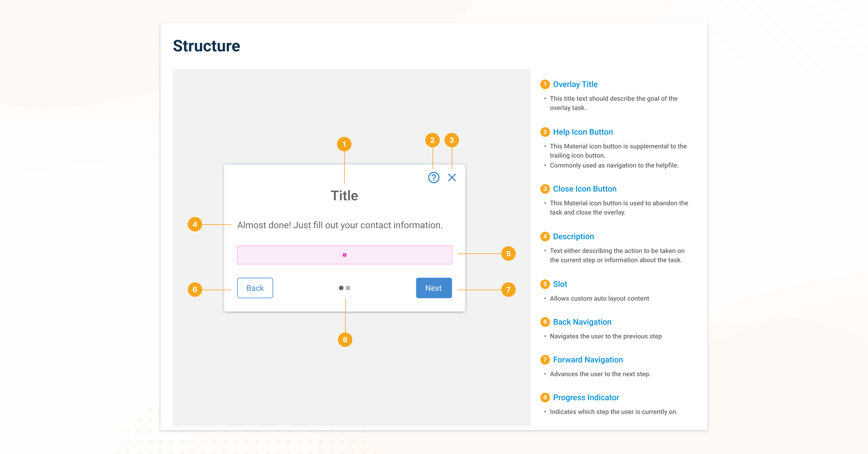Image resolution: width=868 pixels, height=454 pixels.
Task: Click the 'Almost done!' description text
Action: [340, 225]
